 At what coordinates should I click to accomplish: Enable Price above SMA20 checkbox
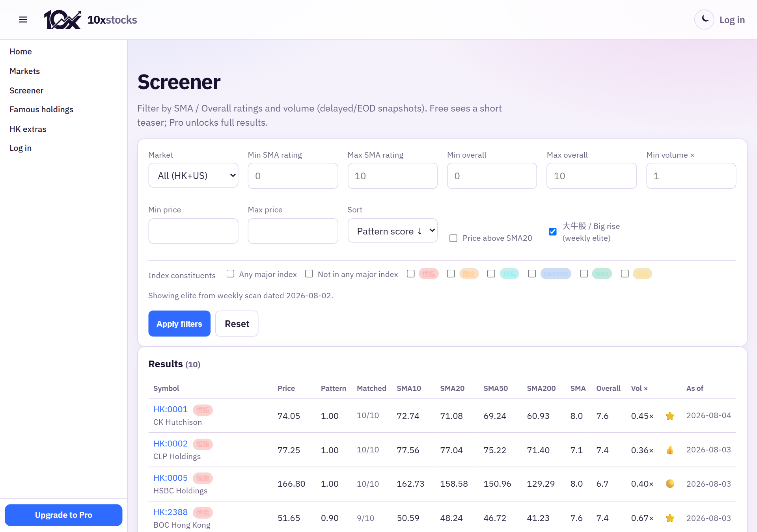point(453,238)
